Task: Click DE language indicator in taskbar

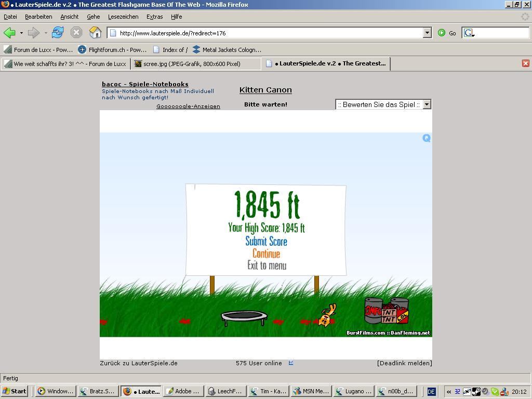Action: [x=431, y=392]
